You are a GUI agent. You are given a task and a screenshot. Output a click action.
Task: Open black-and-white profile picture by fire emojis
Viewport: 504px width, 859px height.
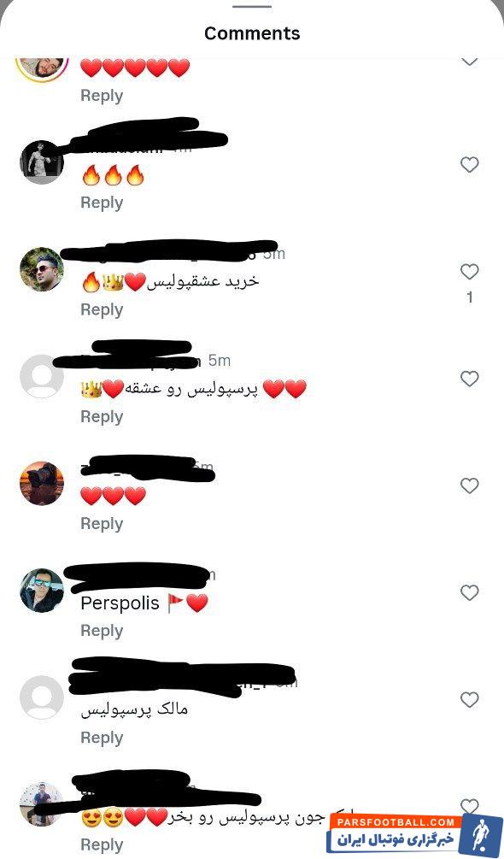42,162
